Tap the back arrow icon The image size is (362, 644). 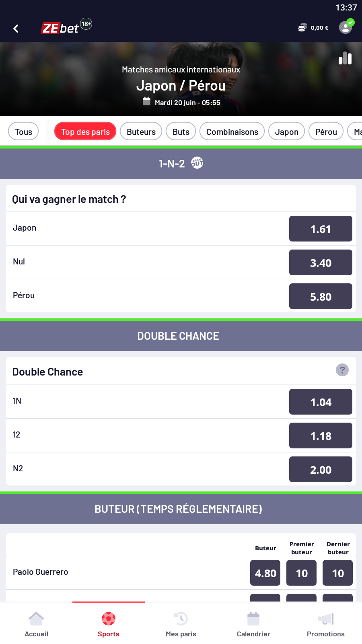[x=16, y=29]
